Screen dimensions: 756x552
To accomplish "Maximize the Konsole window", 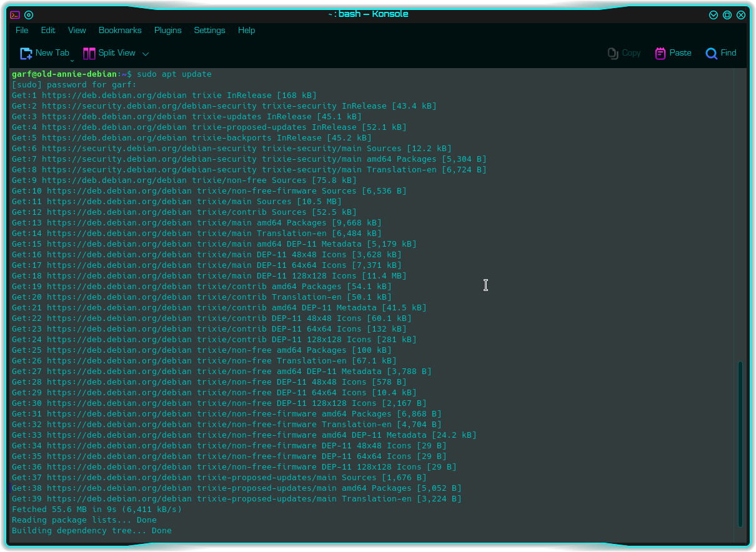I will click(x=727, y=15).
